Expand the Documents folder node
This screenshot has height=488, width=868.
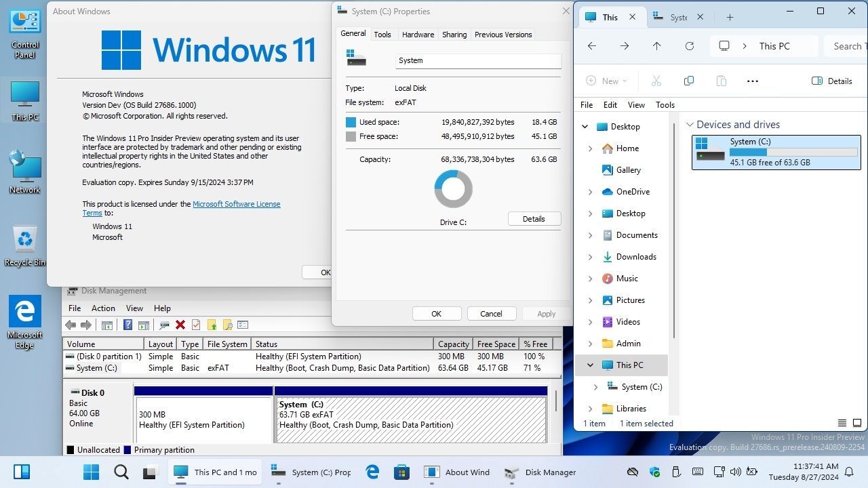click(x=590, y=235)
